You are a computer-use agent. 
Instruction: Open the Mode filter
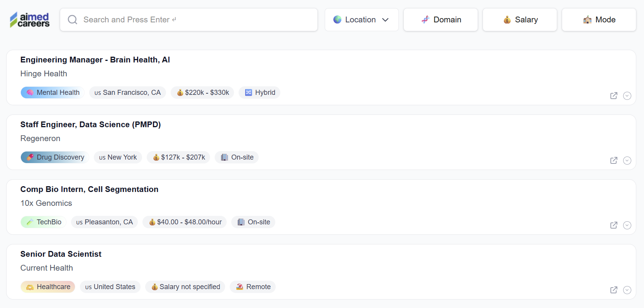599,20
